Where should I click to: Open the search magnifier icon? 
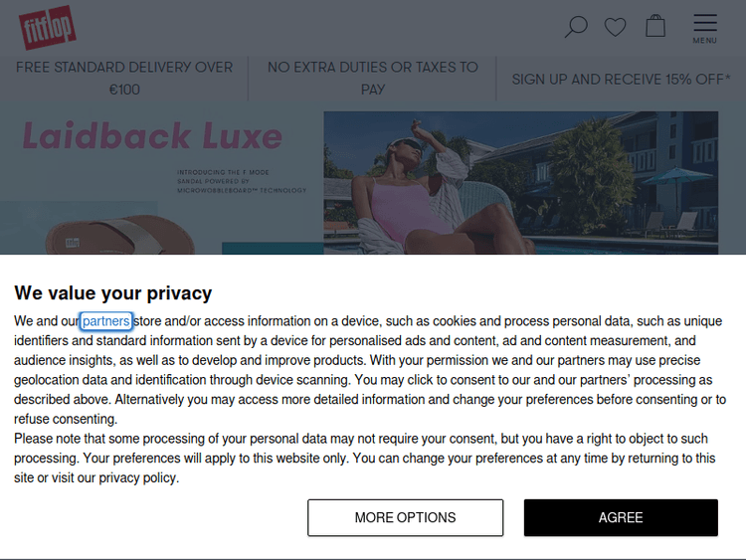576,27
